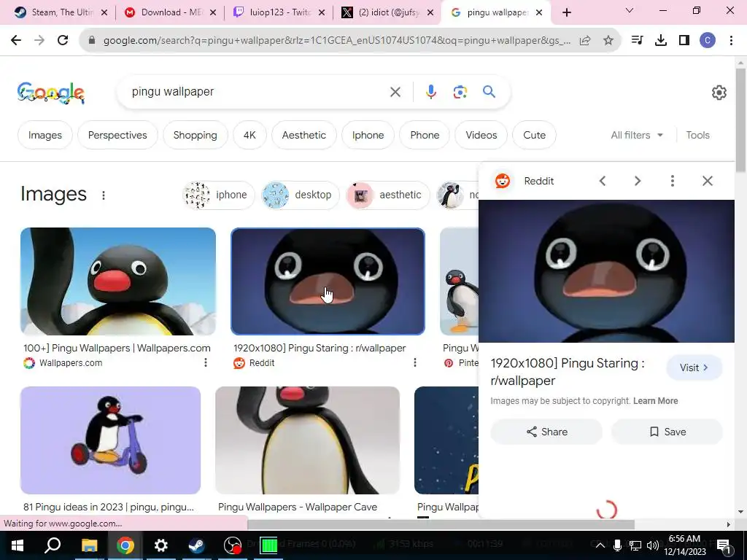Close the Reddit image preview panel
The width and height of the screenshot is (747, 560).
click(x=707, y=181)
